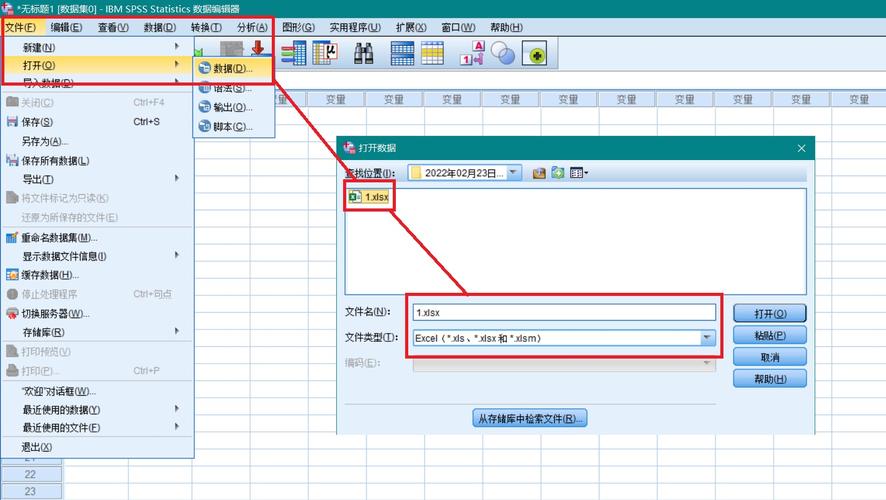Image resolution: width=886 pixels, height=500 pixels.
Task: Expand the Repository (存储库) submenu
Action: (176, 331)
